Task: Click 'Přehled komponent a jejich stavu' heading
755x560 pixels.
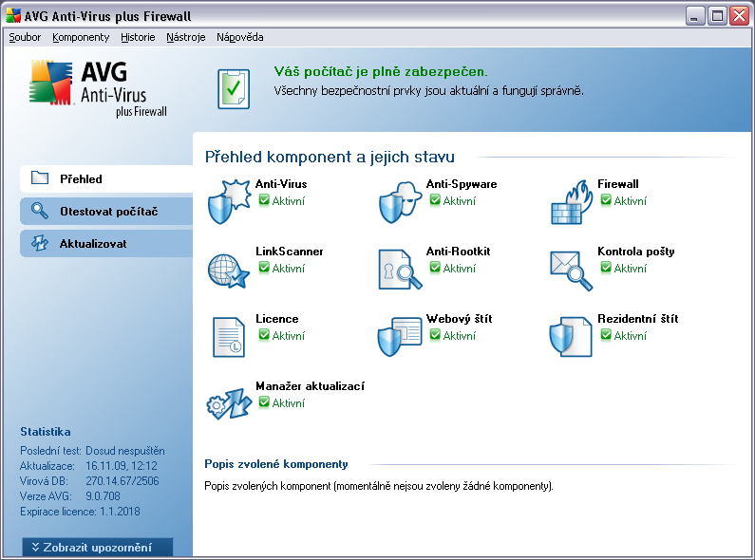Action: coord(330,157)
